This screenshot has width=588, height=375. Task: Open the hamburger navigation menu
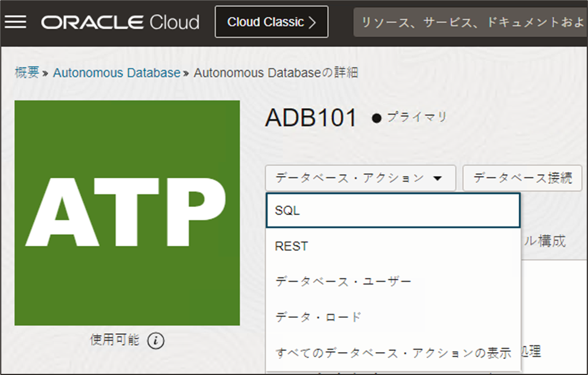click(15, 22)
